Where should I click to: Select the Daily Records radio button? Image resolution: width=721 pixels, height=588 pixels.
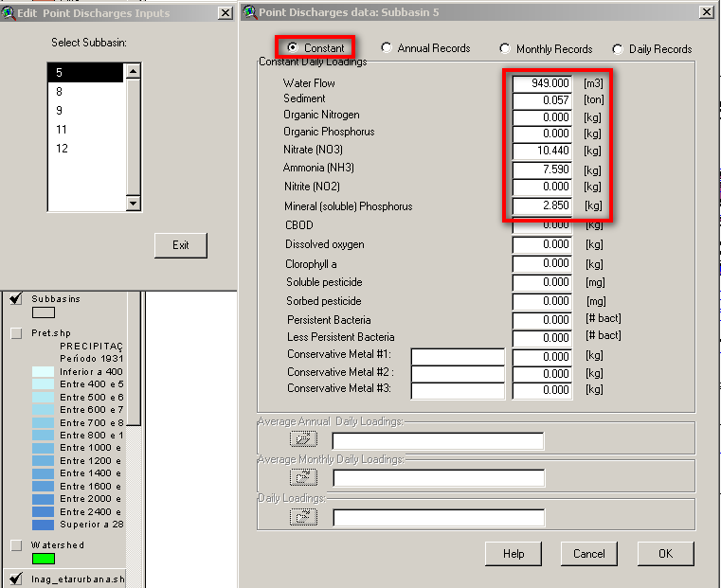618,49
